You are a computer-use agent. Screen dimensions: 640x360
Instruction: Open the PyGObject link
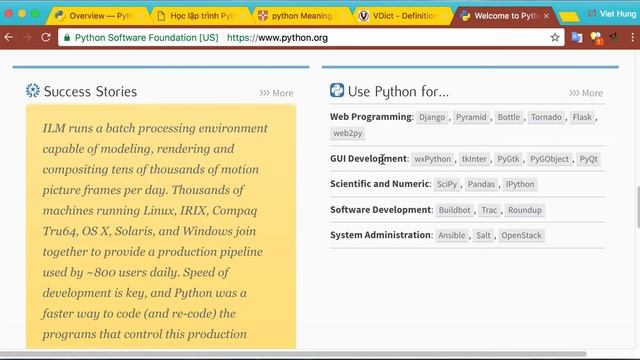pyautogui.click(x=549, y=159)
